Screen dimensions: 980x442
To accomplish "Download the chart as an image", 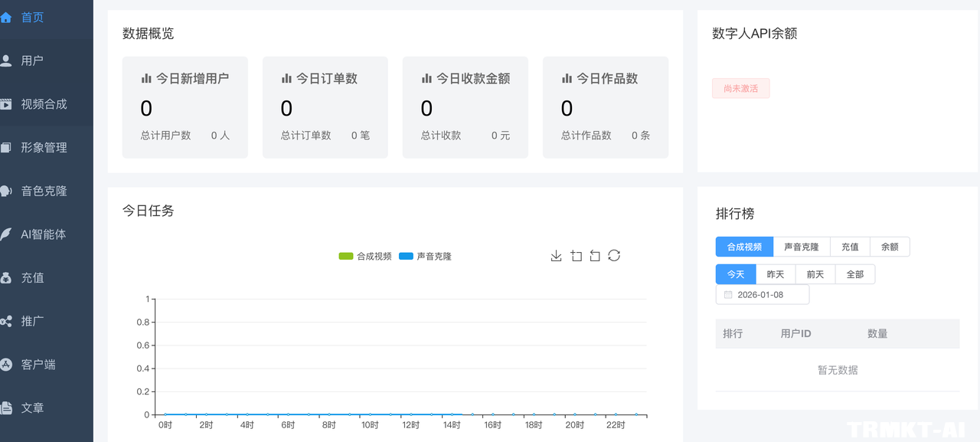I will pyautogui.click(x=556, y=255).
